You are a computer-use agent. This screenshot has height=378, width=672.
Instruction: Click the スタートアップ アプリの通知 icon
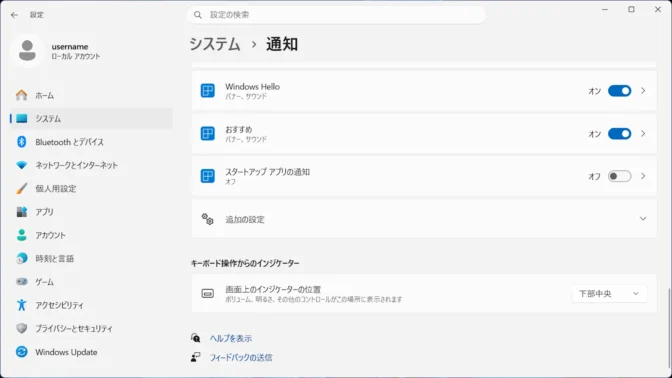tap(208, 176)
